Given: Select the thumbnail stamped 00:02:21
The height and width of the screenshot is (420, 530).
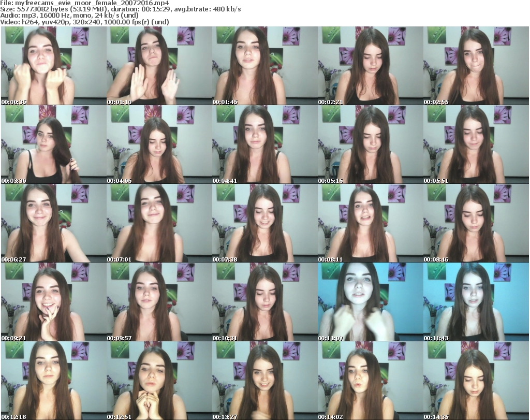Looking at the screenshot, I should [370, 66].
